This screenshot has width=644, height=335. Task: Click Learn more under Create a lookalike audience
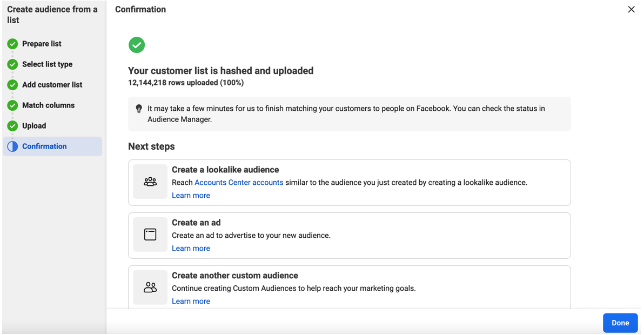pyautogui.click(x=191, y=196)
